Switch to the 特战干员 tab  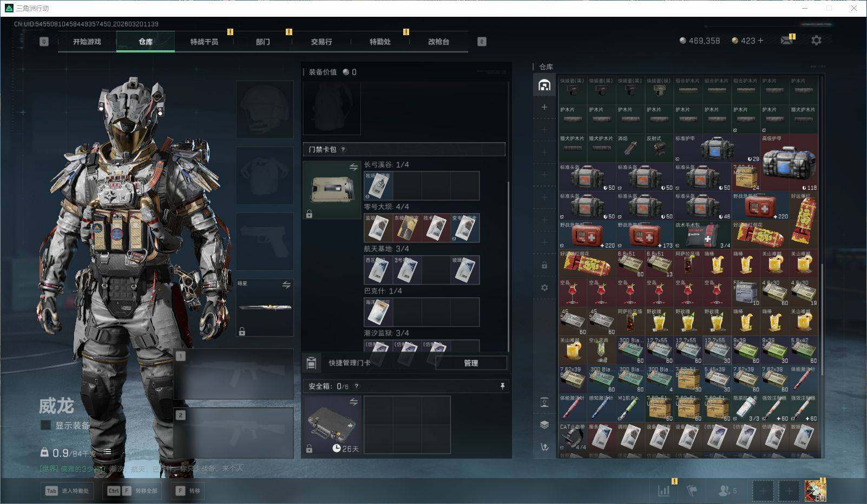(204, 42)
